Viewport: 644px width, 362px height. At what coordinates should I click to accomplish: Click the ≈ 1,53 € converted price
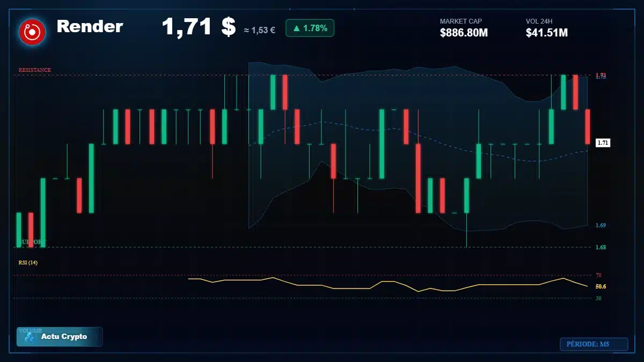259,31
